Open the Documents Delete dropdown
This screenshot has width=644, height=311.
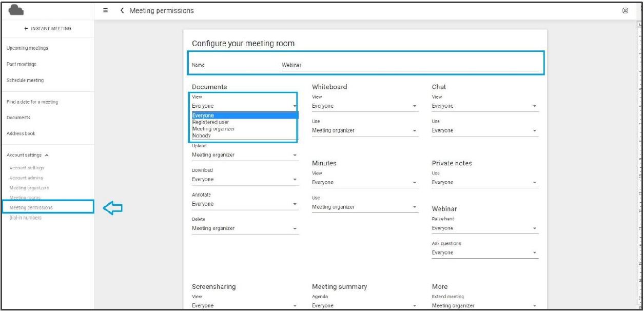244,228
